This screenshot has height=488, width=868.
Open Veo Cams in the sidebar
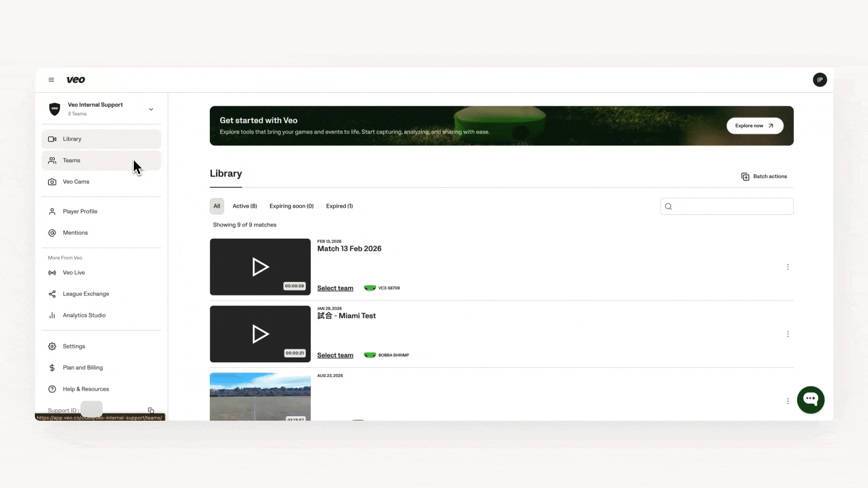click(101, 182)
